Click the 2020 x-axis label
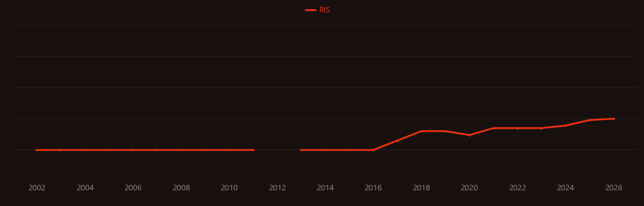The width and height of the screenshot is (644, 206). click(x=470, y=188)
